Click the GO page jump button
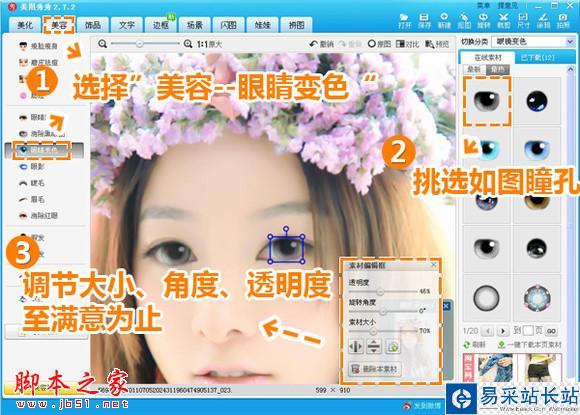 coord(552,331)
